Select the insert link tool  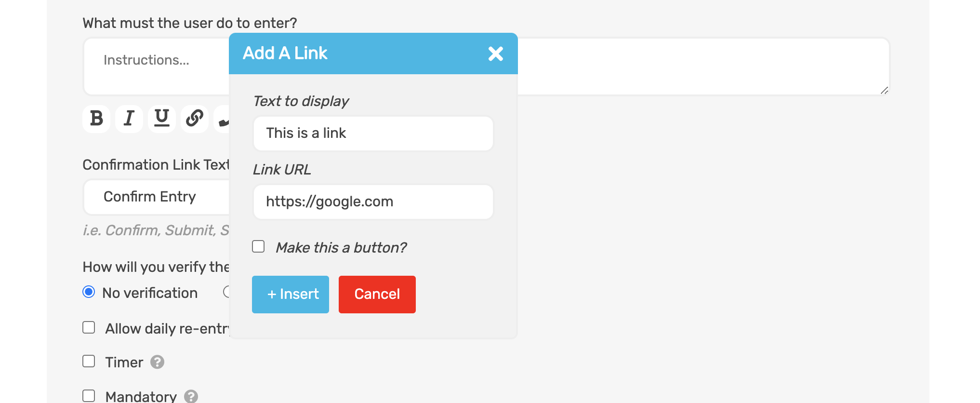click(x=194, y=119)
